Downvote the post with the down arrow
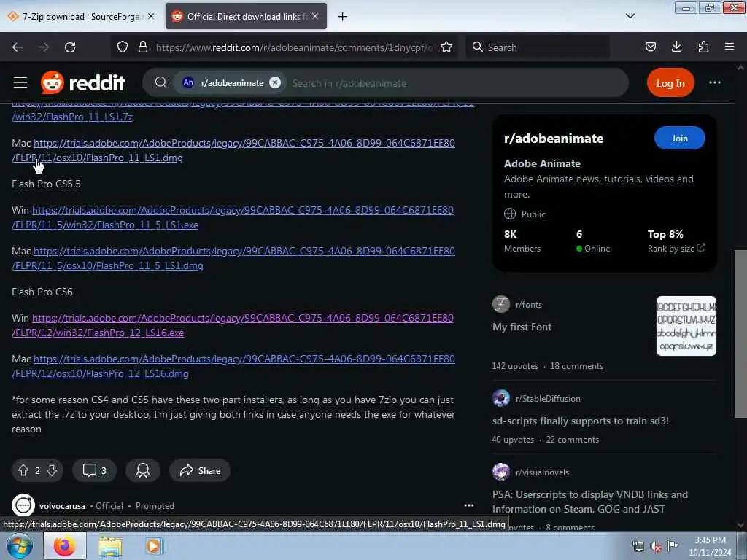The image size is (747, 560). (52, 470)
